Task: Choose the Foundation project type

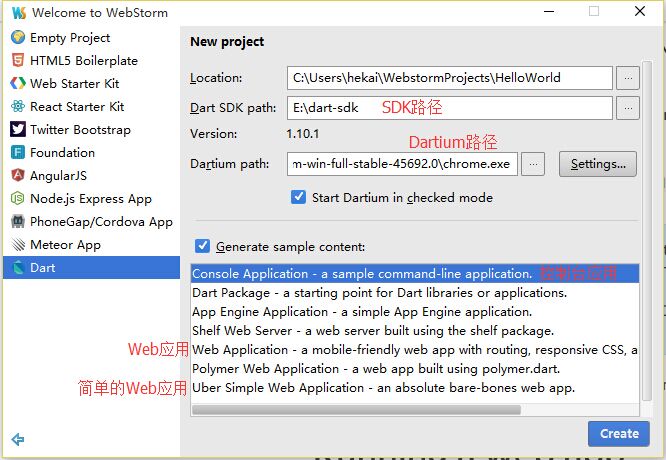Action: click(91, 152)
